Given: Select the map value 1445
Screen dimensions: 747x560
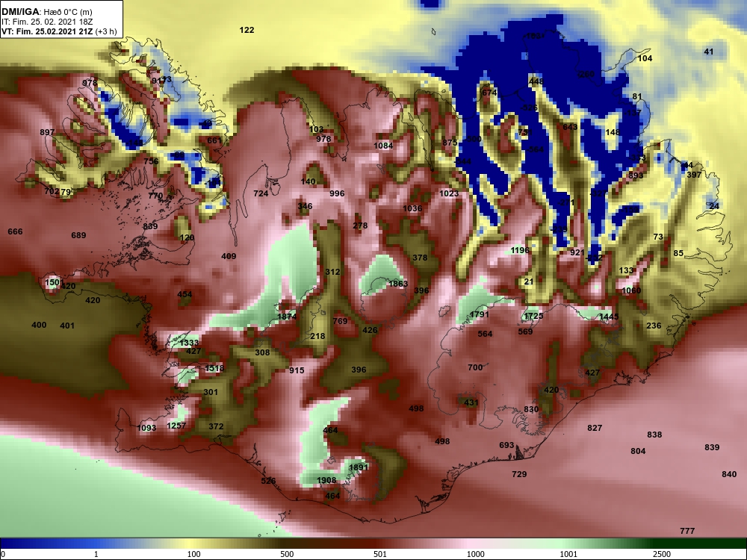Looking at the screenshot, I should click(x=609, y=317).
